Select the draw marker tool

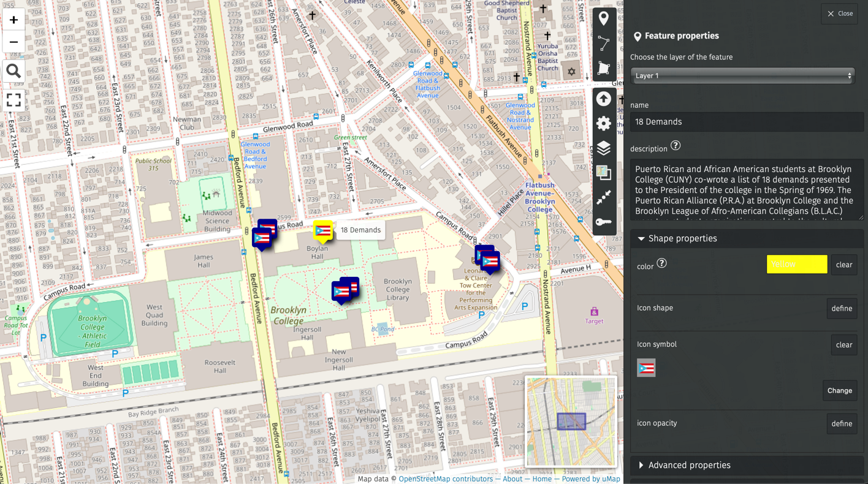tap(604, 18)
